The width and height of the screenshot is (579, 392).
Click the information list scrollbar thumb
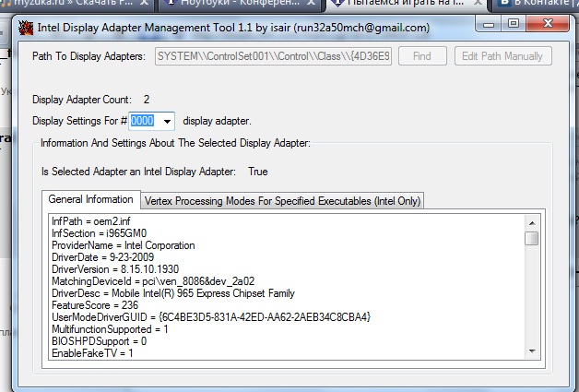tap(532, 238)
